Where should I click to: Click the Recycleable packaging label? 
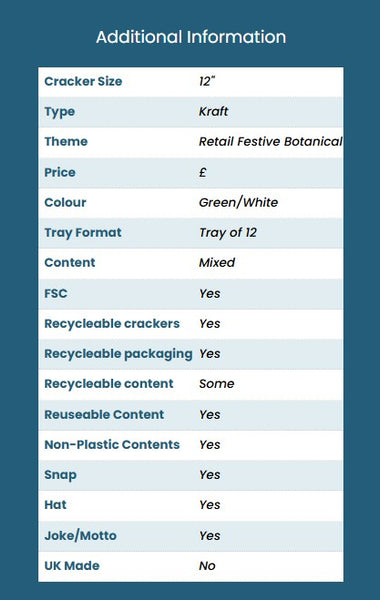pos(118,354)
